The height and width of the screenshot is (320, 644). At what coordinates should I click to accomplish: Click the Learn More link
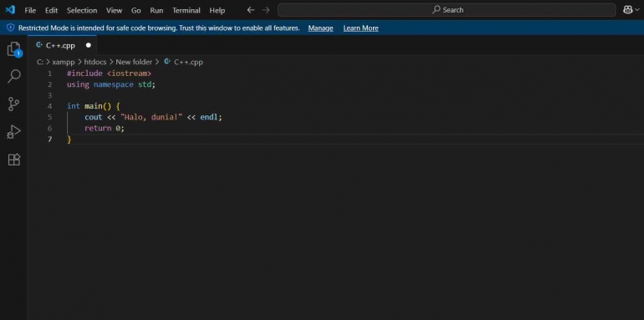click(360, 28)
